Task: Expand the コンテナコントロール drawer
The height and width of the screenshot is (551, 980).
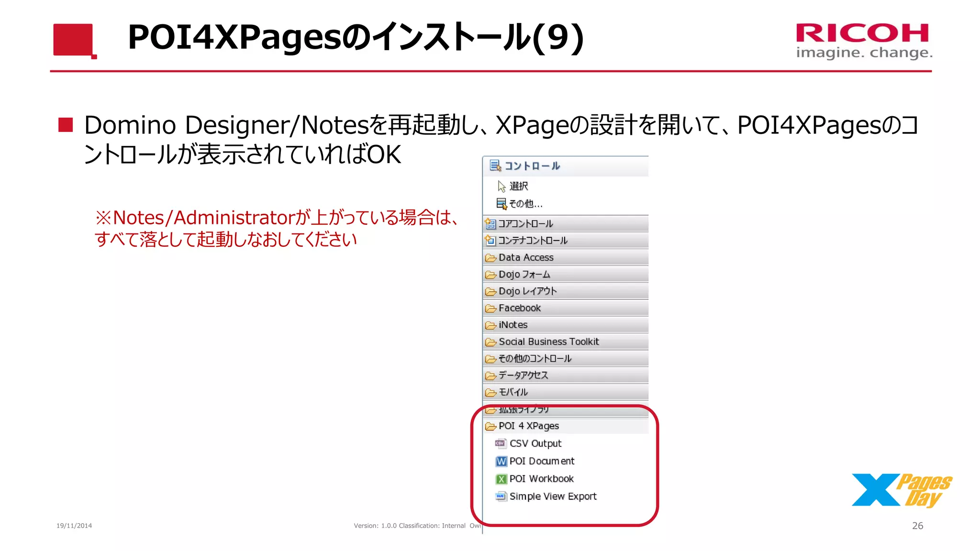Action: (x=566, y=240)
